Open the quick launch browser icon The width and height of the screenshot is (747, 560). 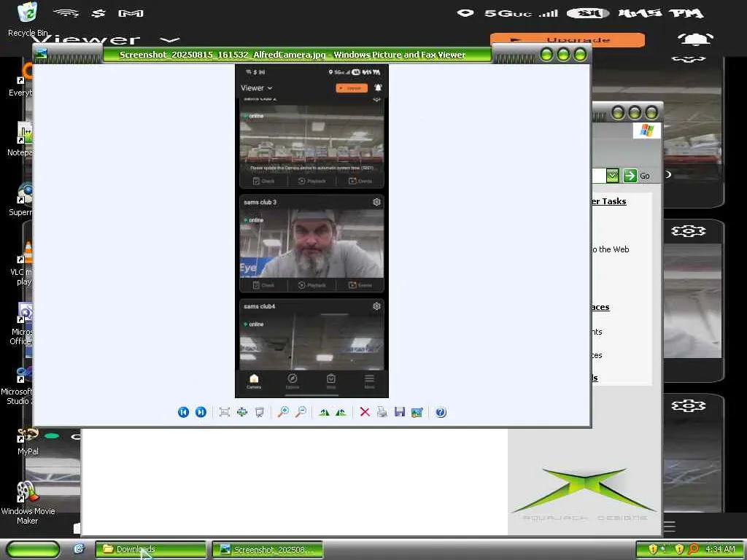coord(79,549)
